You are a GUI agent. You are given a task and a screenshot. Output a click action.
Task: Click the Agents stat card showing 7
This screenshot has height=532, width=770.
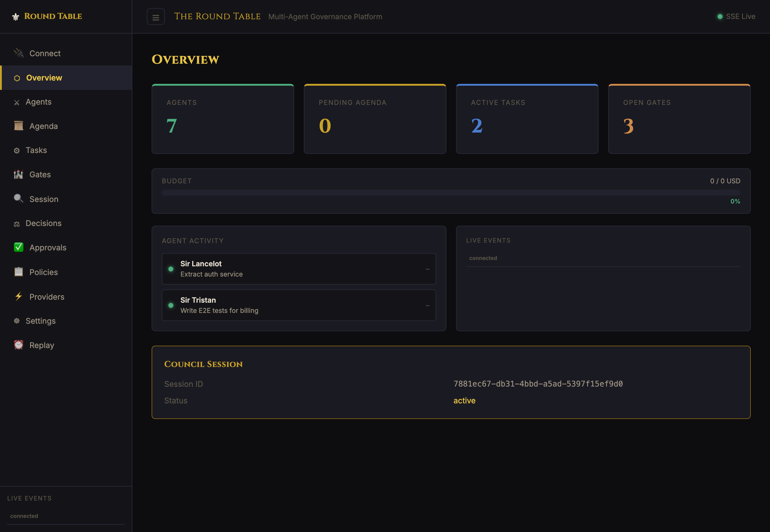pyautogui.click(x=223, y=119)
